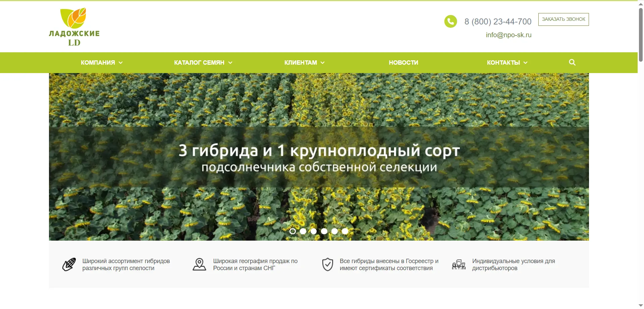Open the Клиентам menu item
This screenshot has width=644, height=309.
301,63
